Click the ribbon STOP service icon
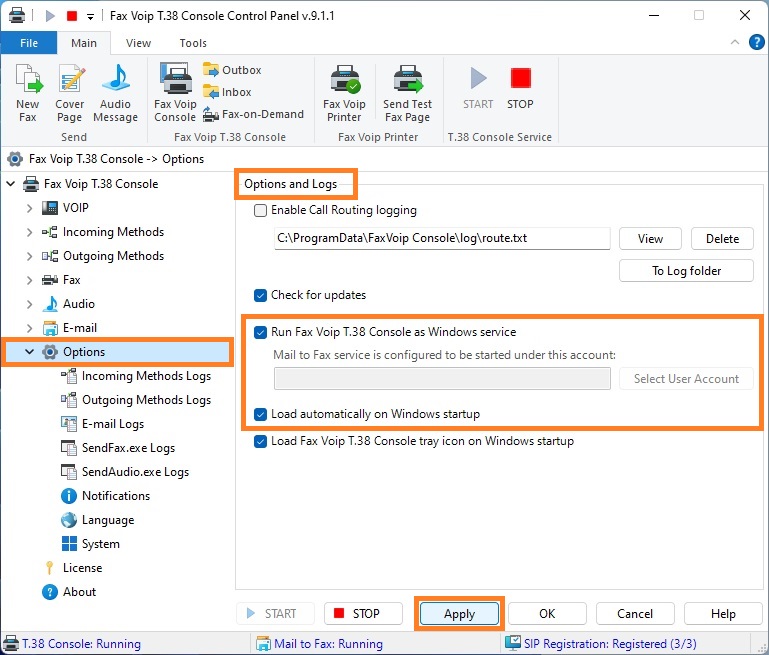This screenshot has width=769, height=655. tap(520, 88)
